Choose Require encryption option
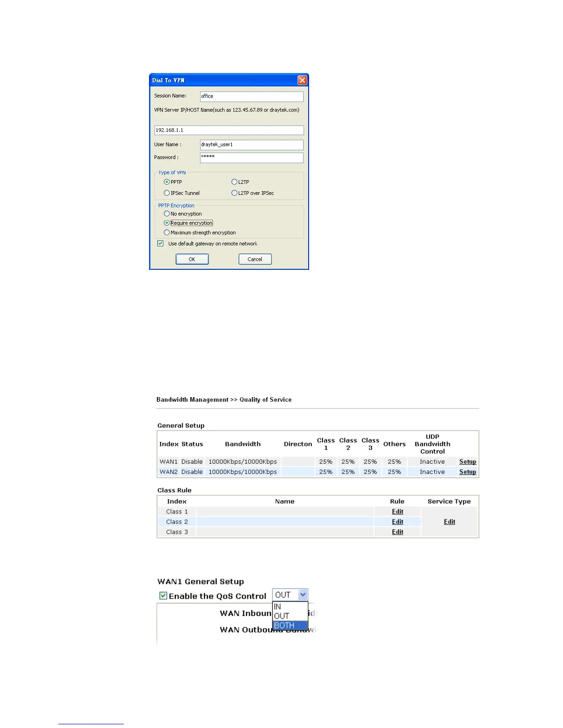This screenshot has width=563, height=728. click(167, 223)
